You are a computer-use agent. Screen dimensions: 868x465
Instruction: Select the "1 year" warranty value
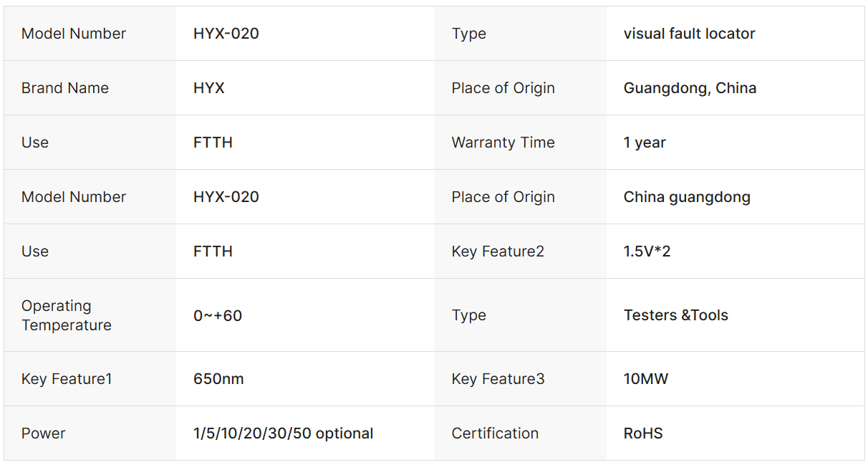point(645,143)
